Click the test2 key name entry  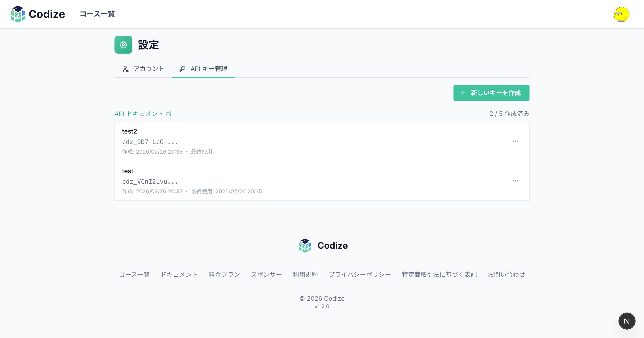coord(129,131)
